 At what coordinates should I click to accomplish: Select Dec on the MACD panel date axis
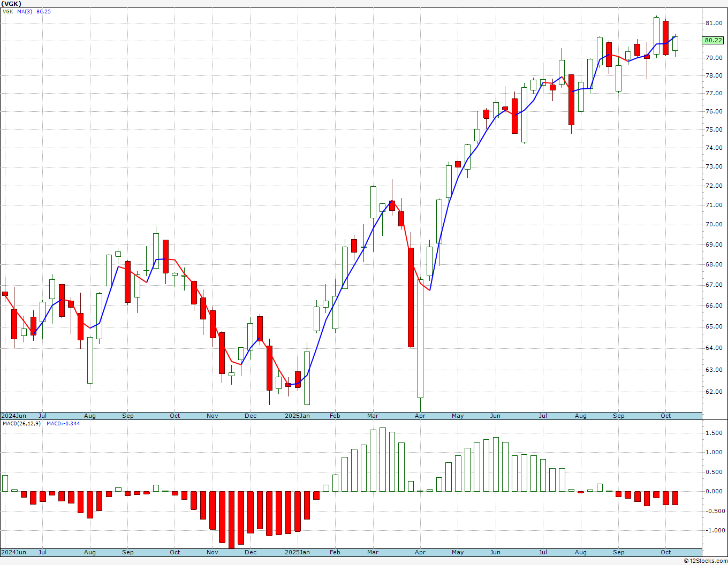[251, 552]
